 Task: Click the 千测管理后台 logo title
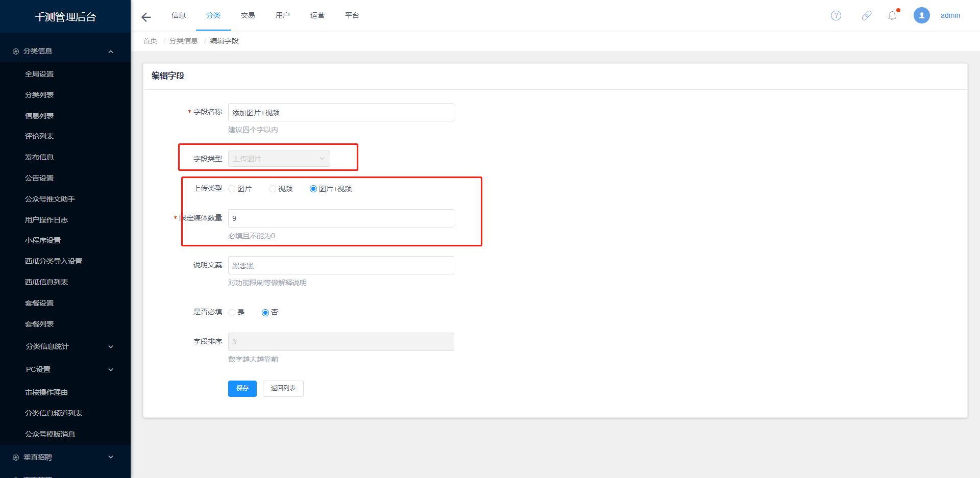tap(65, 17)
